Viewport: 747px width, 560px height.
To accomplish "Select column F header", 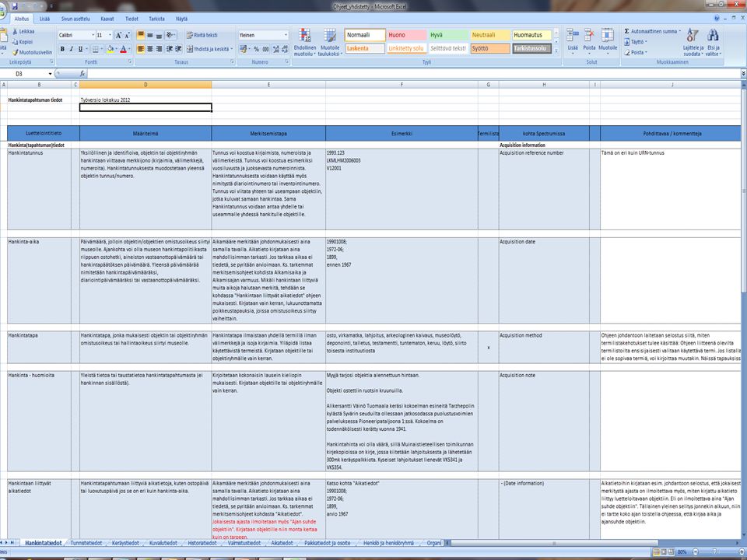I will (402, 85).
